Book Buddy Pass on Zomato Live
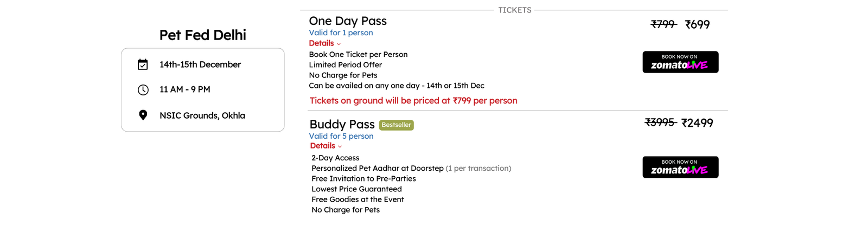The height and width of the screenshot is (226, 868). (x=680, y=167)
